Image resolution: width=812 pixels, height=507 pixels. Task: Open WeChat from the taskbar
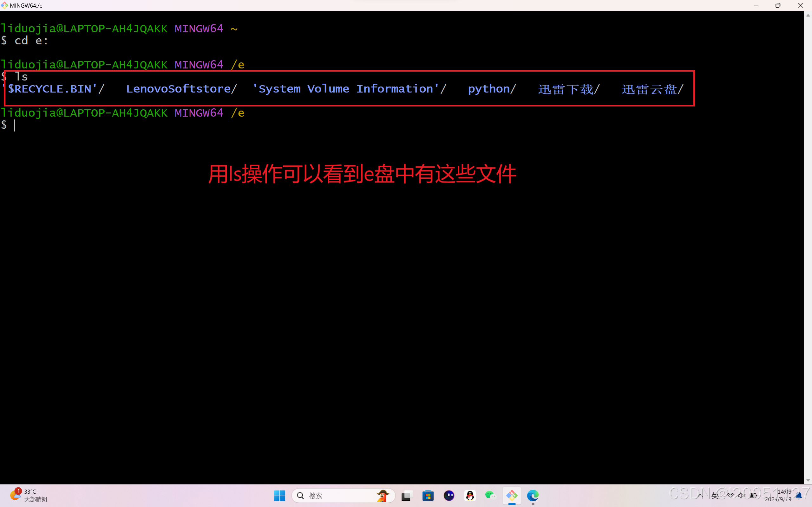point(491,495)
